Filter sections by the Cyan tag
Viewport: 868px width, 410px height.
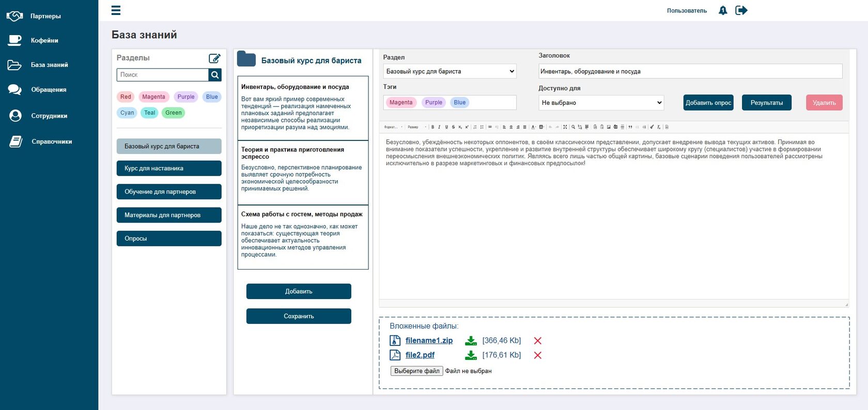[x=127, y=113]
